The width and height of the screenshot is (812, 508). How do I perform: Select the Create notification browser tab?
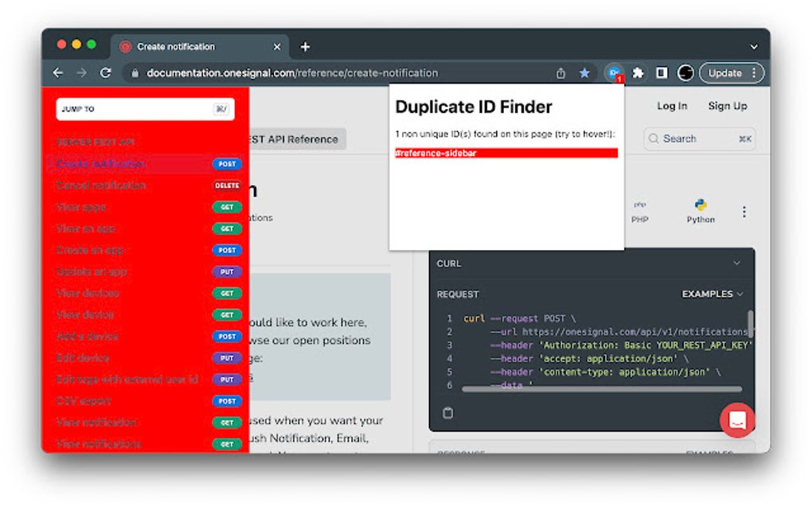(199, 47)
